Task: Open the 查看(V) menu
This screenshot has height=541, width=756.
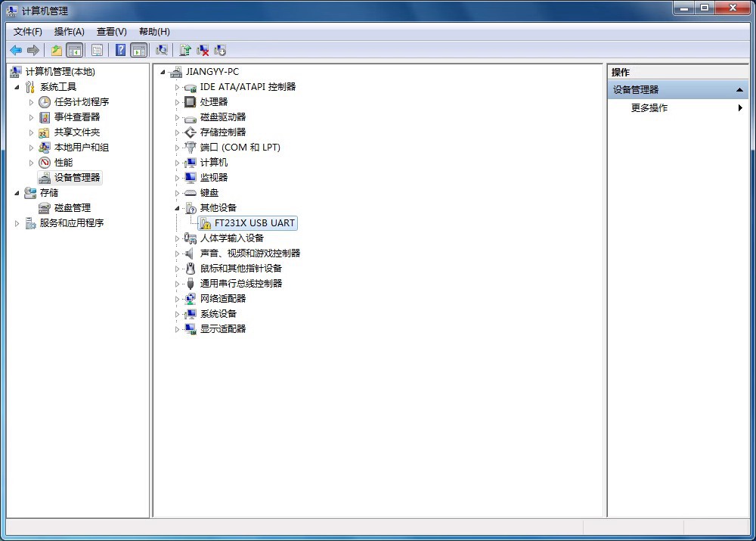Action: point(111,32)
